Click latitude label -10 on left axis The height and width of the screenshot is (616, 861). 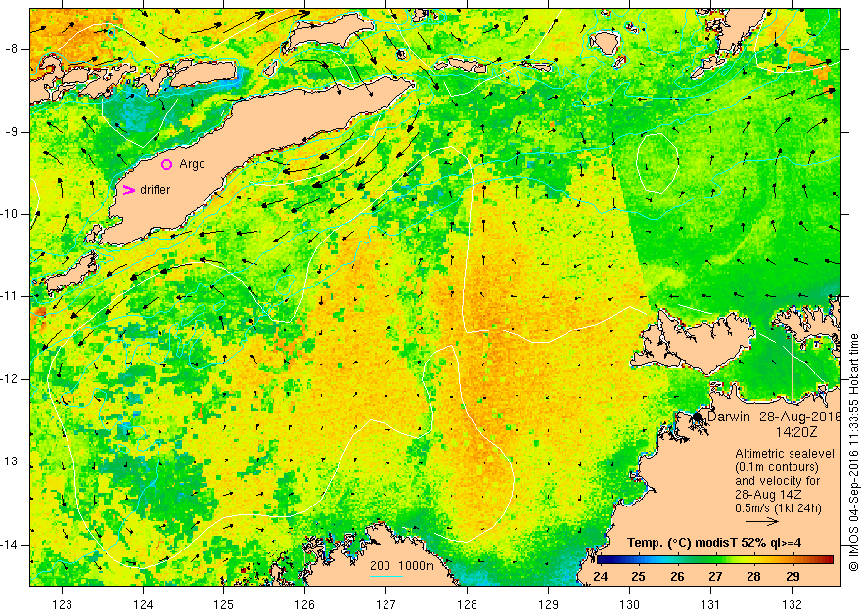tap(10, 214)
